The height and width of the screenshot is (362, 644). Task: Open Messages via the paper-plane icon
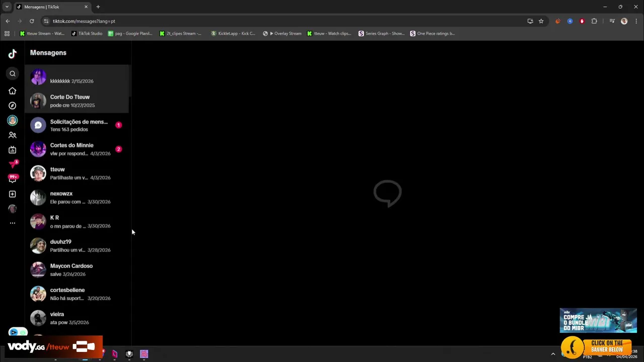click(13, 164)
